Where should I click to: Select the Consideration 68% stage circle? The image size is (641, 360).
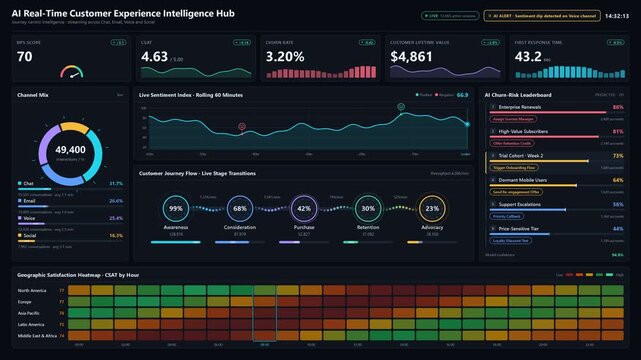240,208
